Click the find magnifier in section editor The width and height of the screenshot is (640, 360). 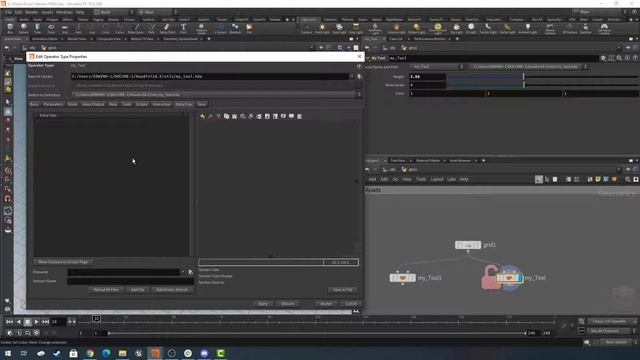point(243,116)
